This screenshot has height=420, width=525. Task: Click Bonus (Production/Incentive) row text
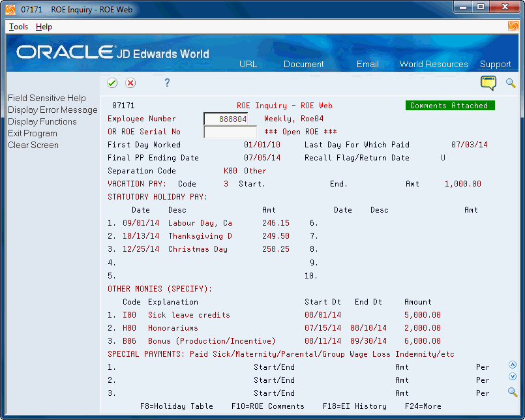click(x=212, y=341)
